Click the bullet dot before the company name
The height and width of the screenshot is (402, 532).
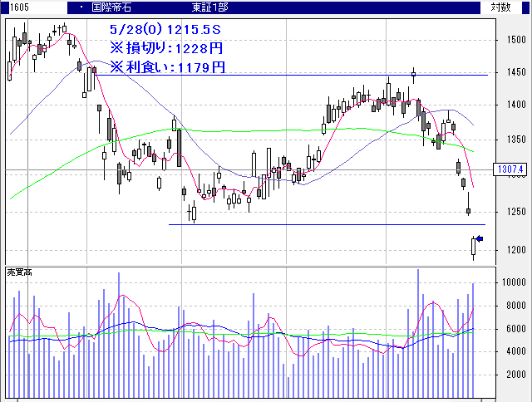coord(80,7)
